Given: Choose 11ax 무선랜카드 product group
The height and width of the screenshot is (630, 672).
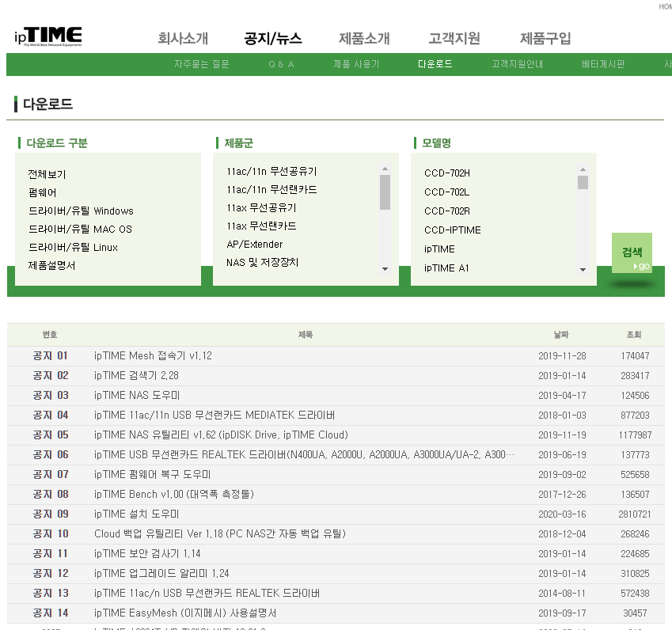Looking at the screenshot, I should [261, 226].
